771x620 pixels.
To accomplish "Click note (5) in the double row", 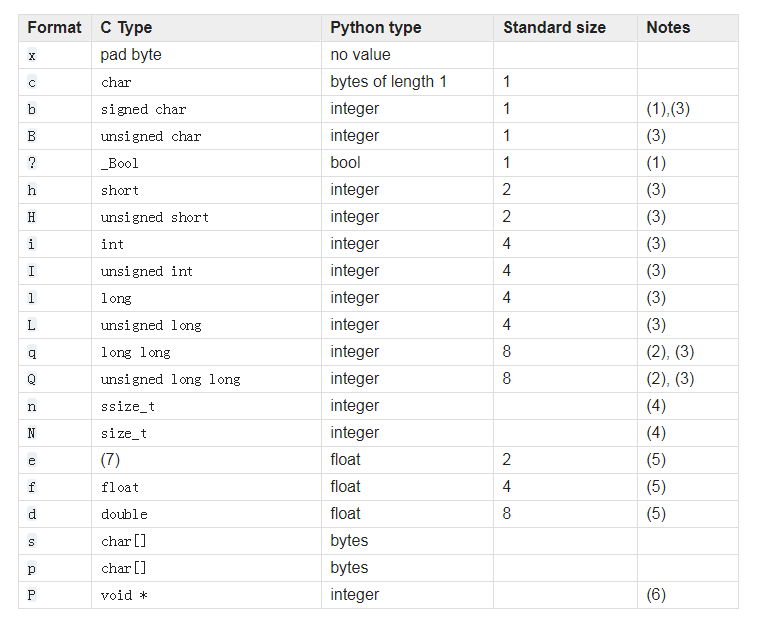I will coord(656,514).
